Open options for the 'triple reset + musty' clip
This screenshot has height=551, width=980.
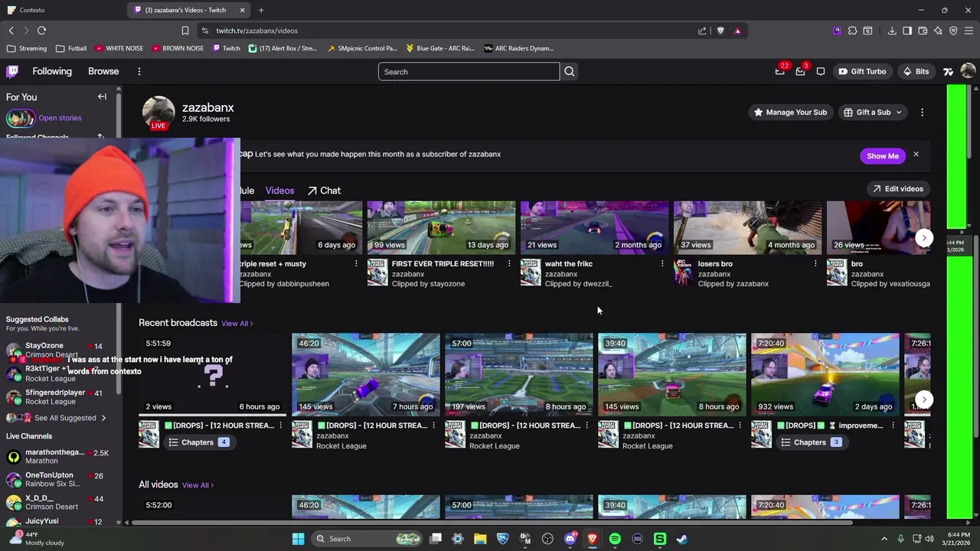click(x=356, y=263)
